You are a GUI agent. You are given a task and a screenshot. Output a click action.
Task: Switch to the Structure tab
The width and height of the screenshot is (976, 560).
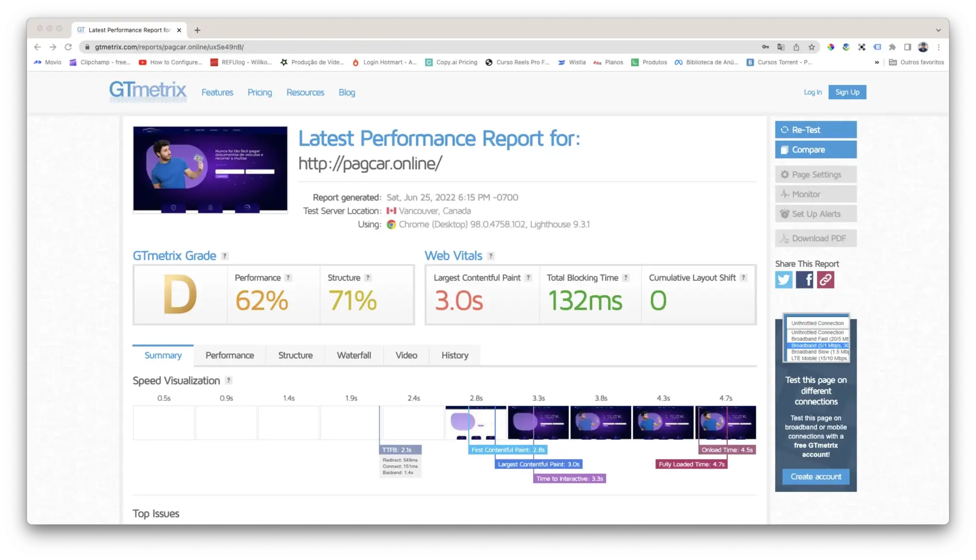pyautogui.click(x=295, y=355)
